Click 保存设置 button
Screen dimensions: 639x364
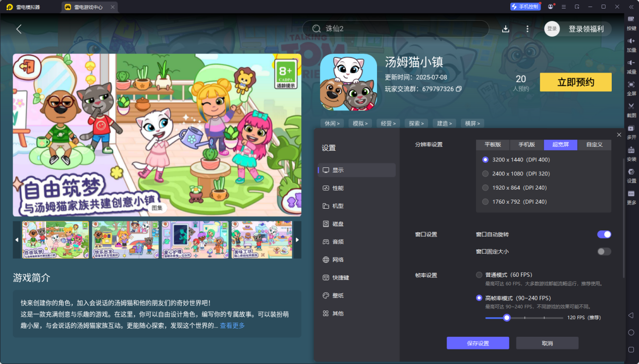tap(477, 343)
